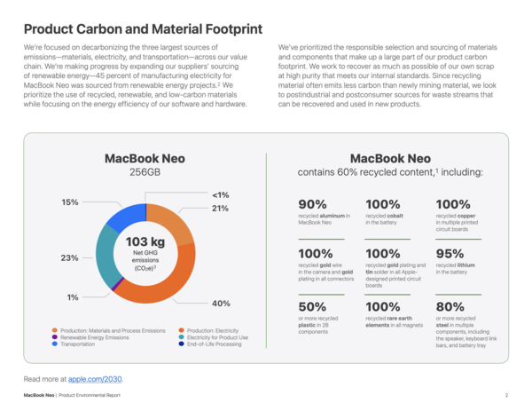
Task: Click the purple Renewable Energy Emissions legend dot
Action: point(55,337)
